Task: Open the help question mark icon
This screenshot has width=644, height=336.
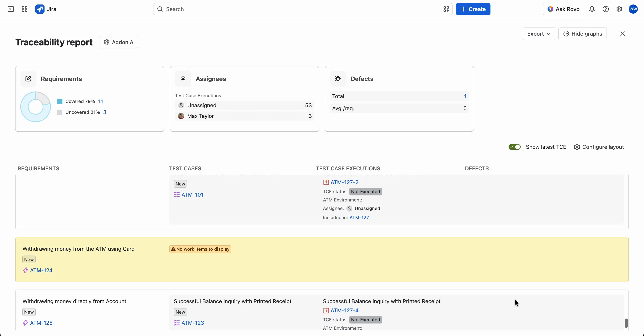Action: click(x=605, y=9)
